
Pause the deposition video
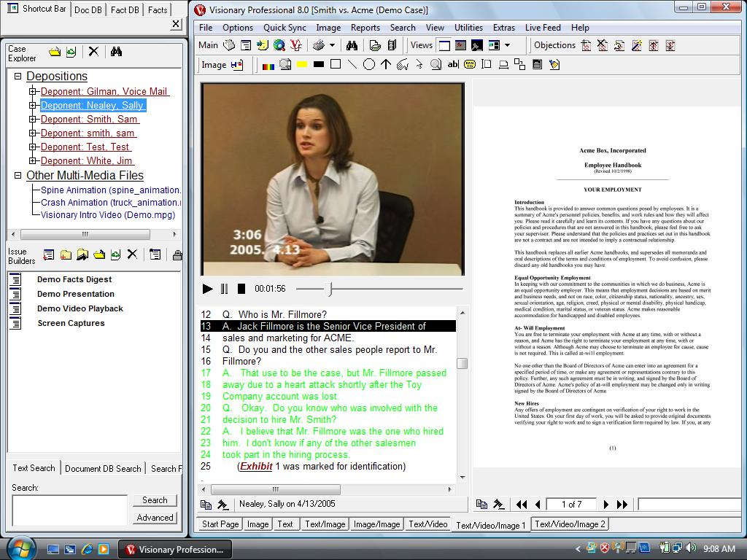click(225, 289)
